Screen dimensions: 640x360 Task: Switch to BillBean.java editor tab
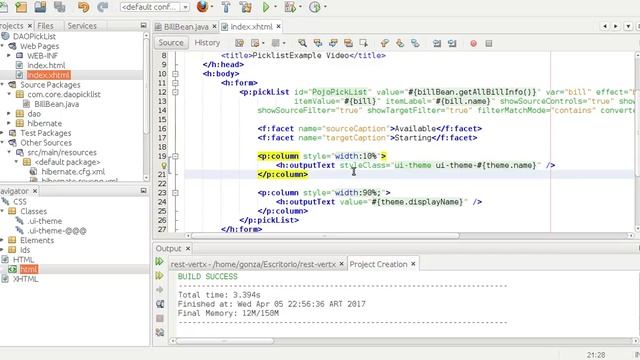[186, 27]
